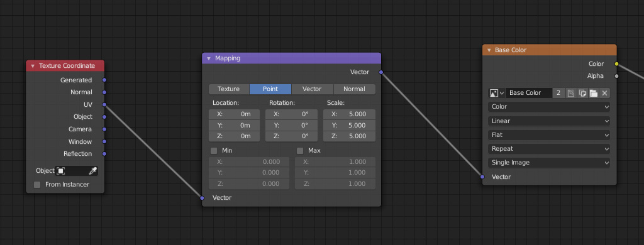The height and width of the screenshot is (245, 644).
Task: Enable From Instancer checkbox
Action: (37, 185)
